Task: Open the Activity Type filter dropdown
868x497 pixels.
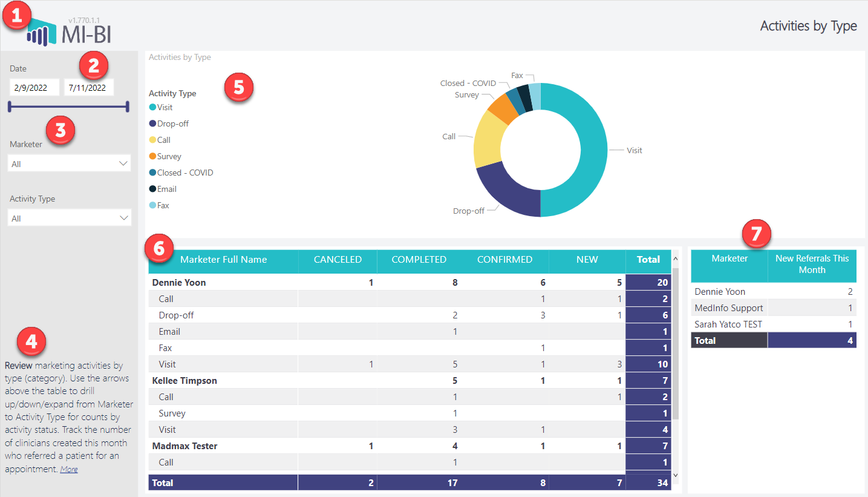Action: 68,217
